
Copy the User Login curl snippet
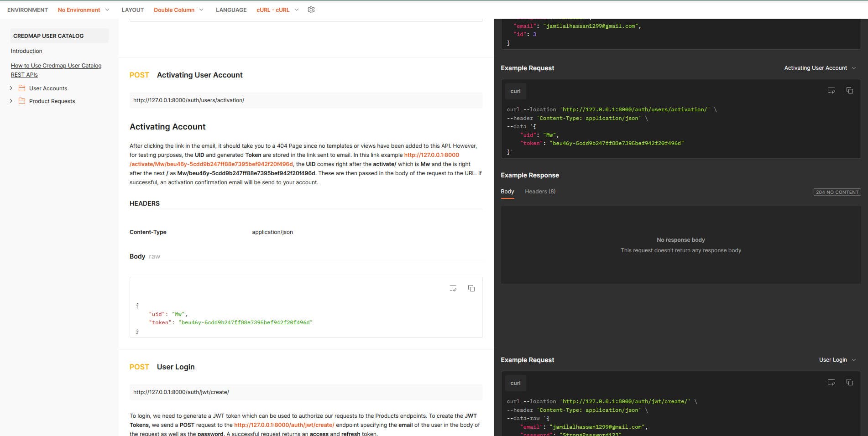click(849, 382)
